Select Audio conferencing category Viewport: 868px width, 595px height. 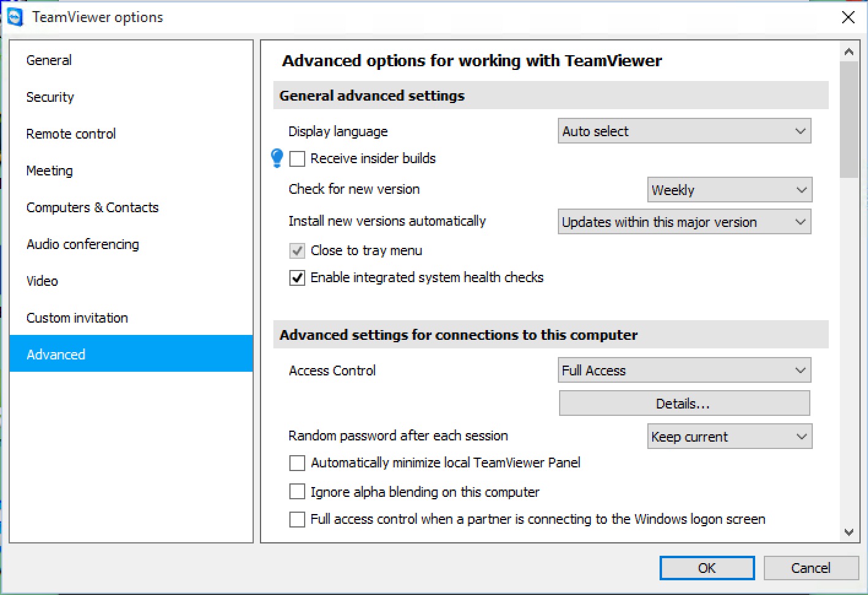(131, 244)
